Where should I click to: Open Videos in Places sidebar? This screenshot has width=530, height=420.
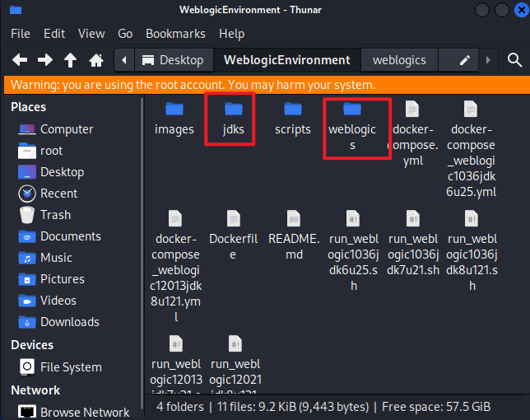tap(48, 301)
